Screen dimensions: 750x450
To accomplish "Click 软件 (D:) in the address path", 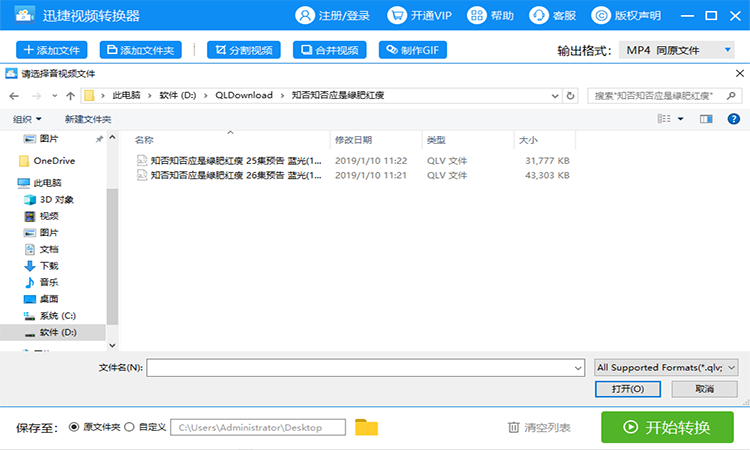I will tap(177, 95).
